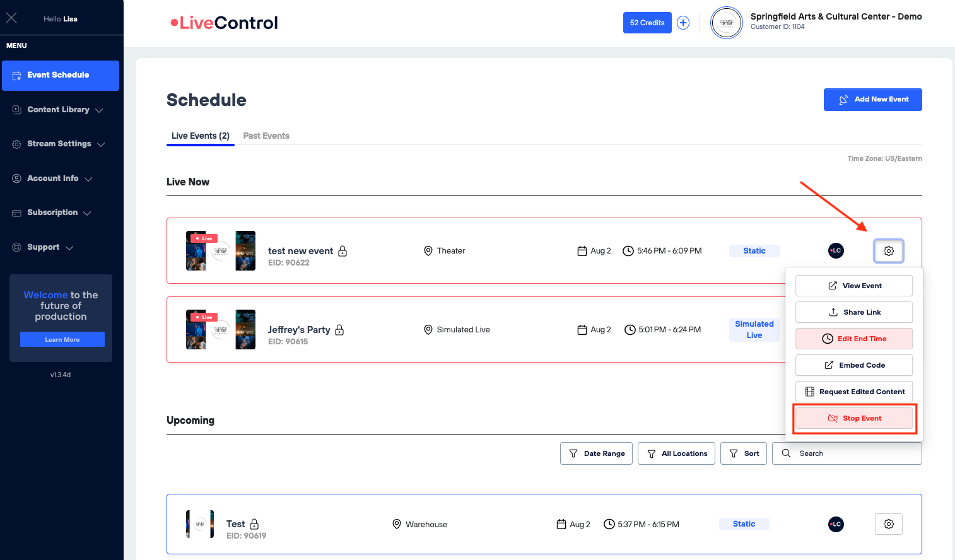This screenshot has height=560, width=955.
Task: Expand the Stream Settings section
Action: (60, 144)
